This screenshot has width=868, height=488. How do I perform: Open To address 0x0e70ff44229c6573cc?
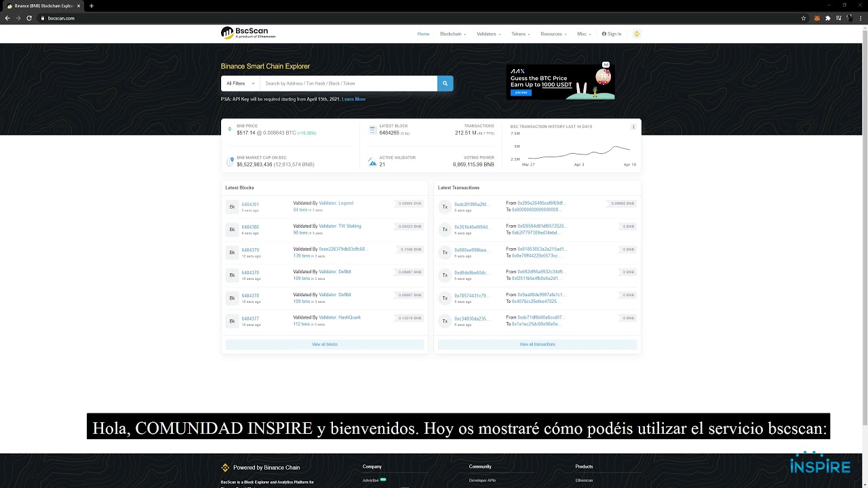(536, 256)
